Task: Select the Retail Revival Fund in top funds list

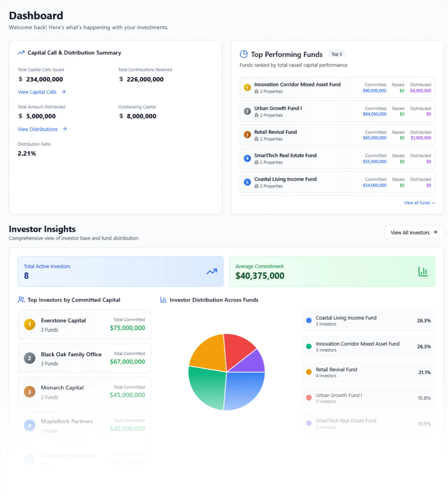Action: coord(337,135)
